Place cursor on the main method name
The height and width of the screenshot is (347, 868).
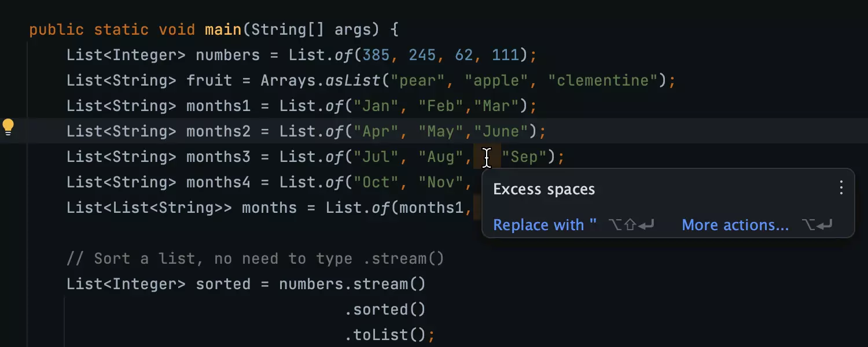[223, 29]
